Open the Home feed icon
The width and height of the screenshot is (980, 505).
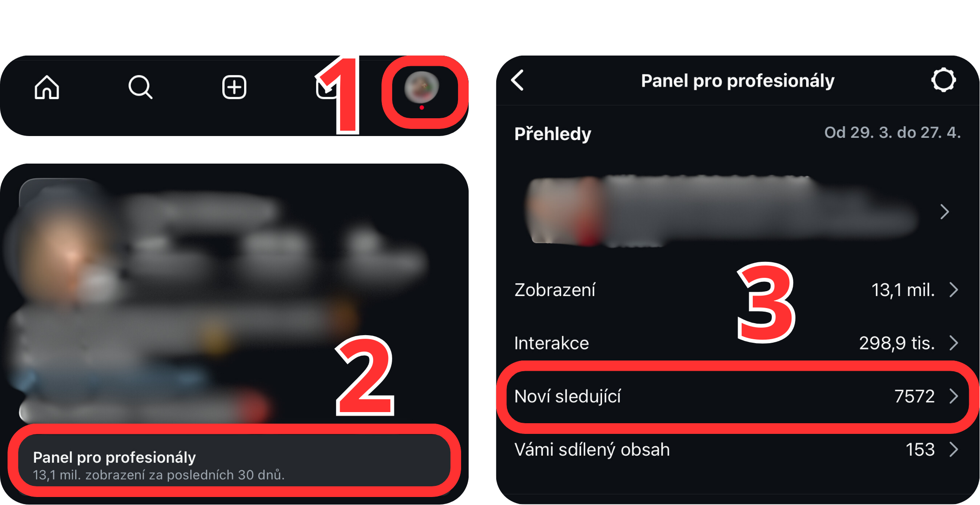tap(47, 87)
